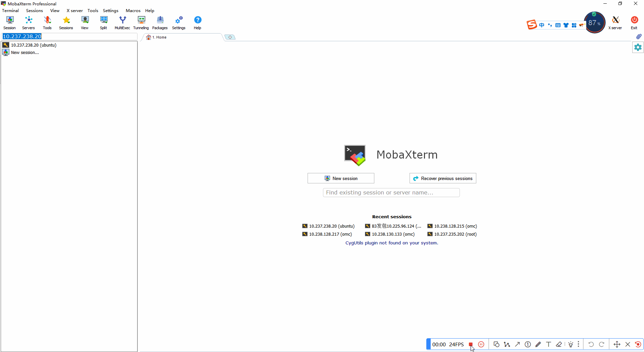Select the numbered step marker tool
Screen dimensions: 644x352
(x=528, y=344)
